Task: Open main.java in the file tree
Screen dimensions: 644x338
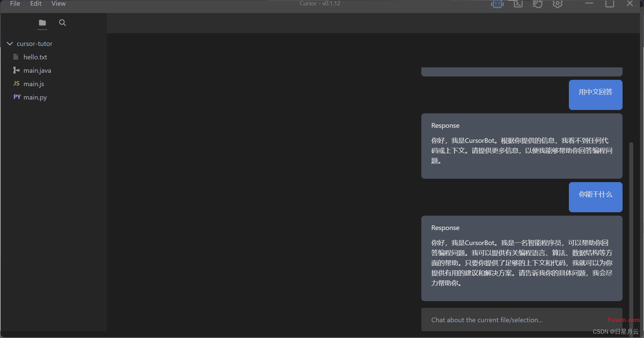Action: (37, 70)
